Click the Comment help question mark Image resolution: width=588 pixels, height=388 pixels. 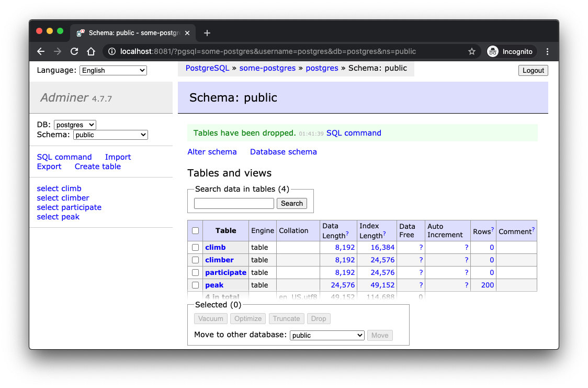click(533, 229)
